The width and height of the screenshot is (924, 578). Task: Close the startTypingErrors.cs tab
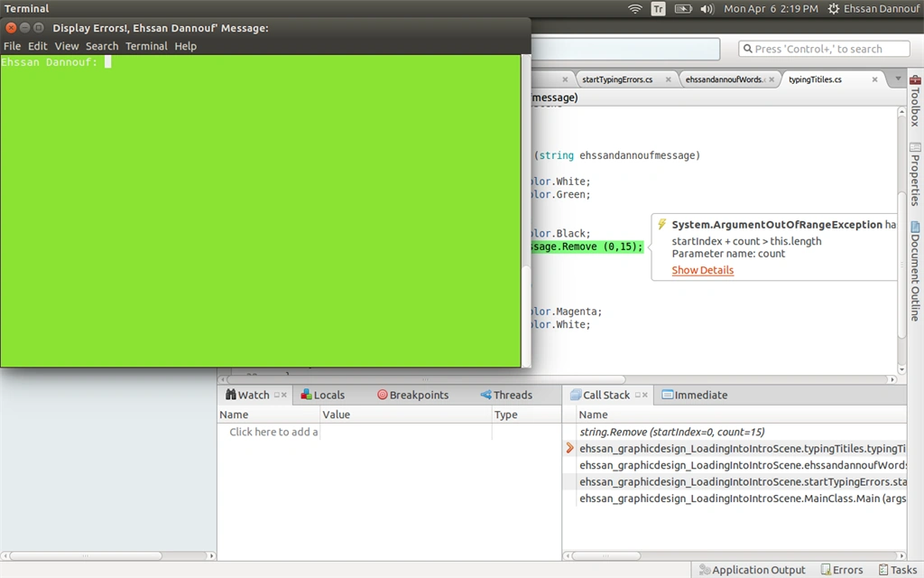pyautogui.click(x=669, y=79)
